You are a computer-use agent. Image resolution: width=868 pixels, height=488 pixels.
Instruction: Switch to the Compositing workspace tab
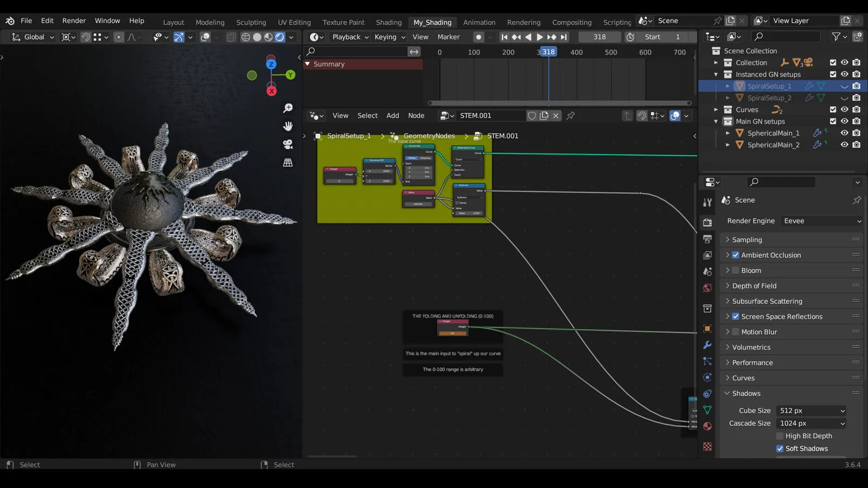(x=572, y=22)
